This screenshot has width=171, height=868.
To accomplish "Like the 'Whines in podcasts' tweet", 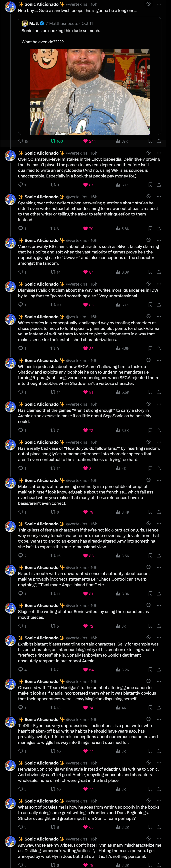I will click(85, 392).
